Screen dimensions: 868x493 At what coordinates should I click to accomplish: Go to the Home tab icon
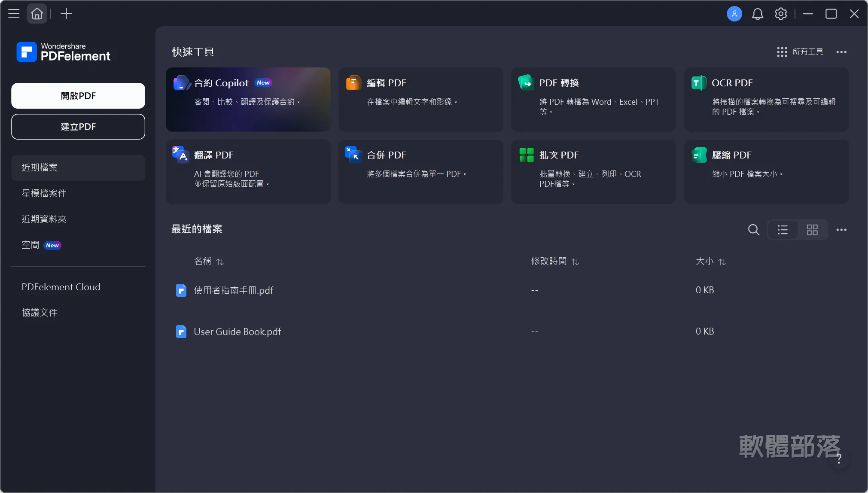pos(37,14)
